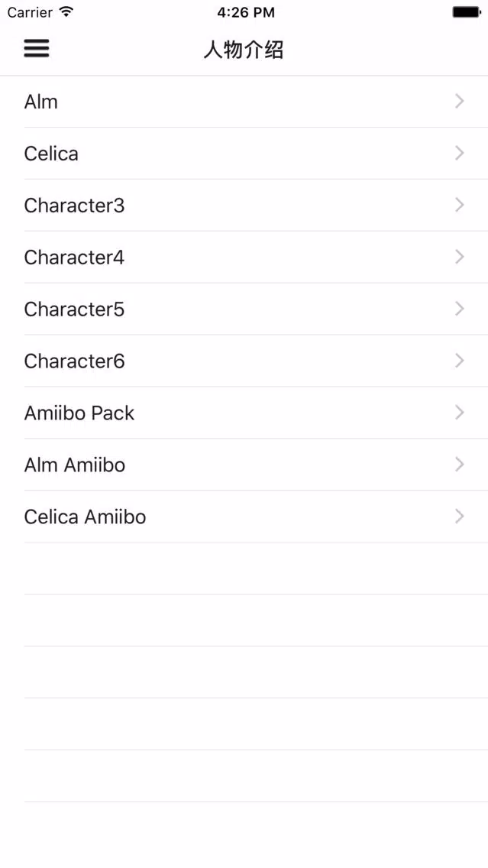Click the arrow icon for Alm Amiibo
This screenshot has width=488, height=868.
(x=459, y=465)
